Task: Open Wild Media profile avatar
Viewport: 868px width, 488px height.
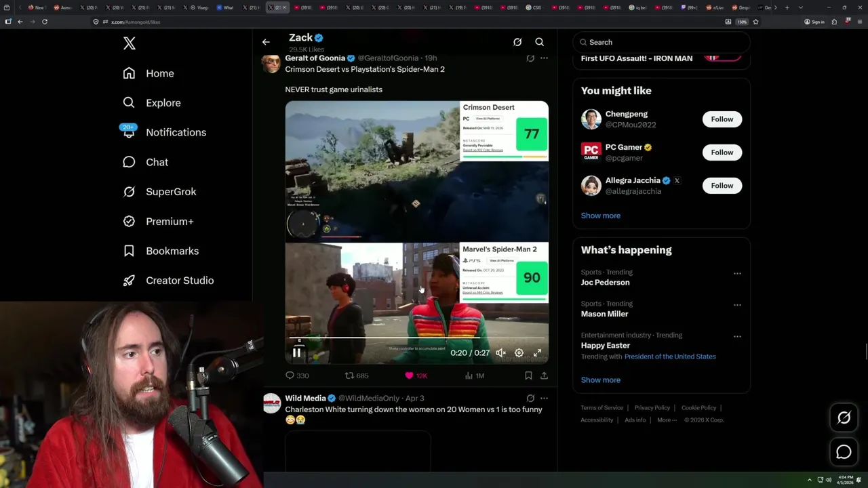Action: [272, 403]
